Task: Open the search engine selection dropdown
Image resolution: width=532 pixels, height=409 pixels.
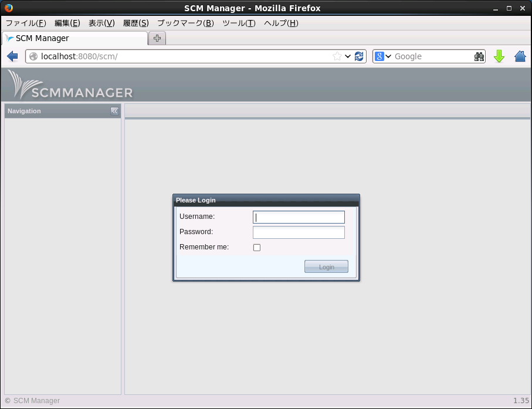Action: click(389, 56)
